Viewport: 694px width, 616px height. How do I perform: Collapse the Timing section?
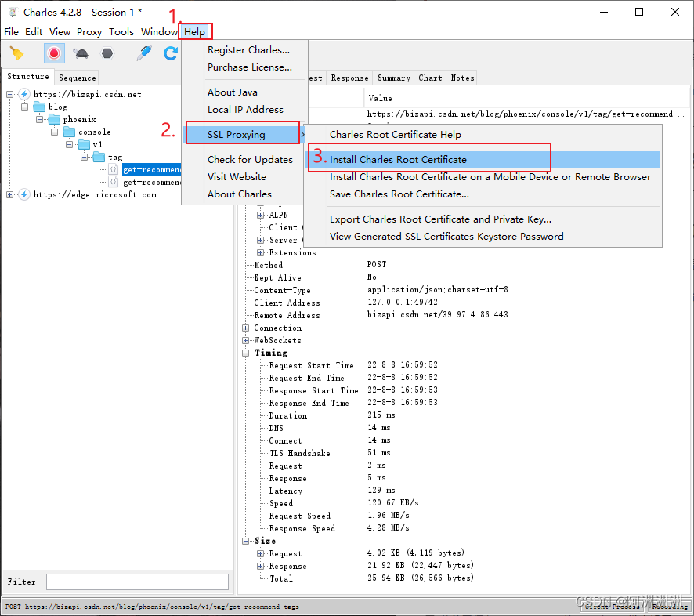[246, 353]
